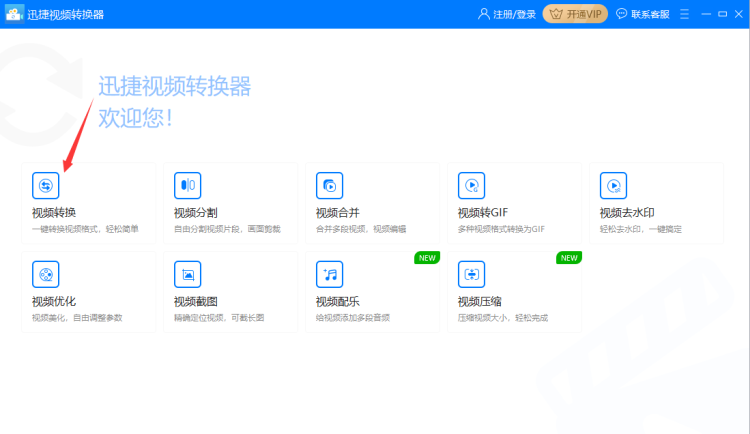Open the 视频配乐 music note icon

[x=330, y=274]
